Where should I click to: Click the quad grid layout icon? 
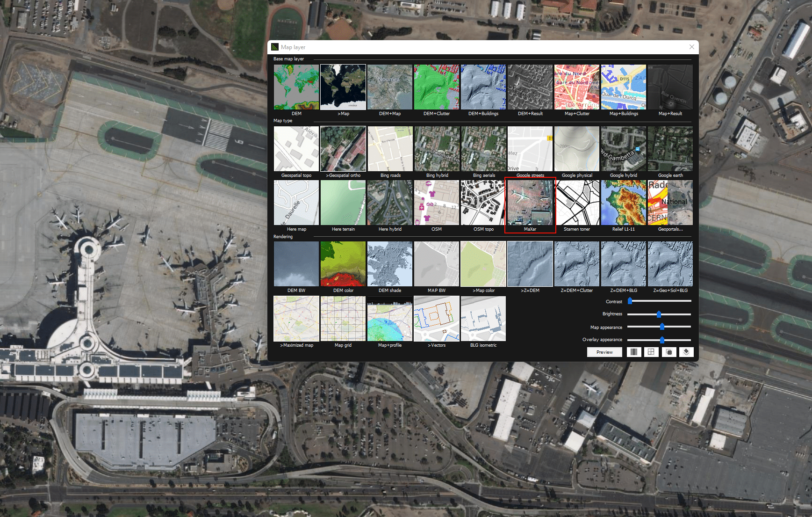tap(651, 352)
